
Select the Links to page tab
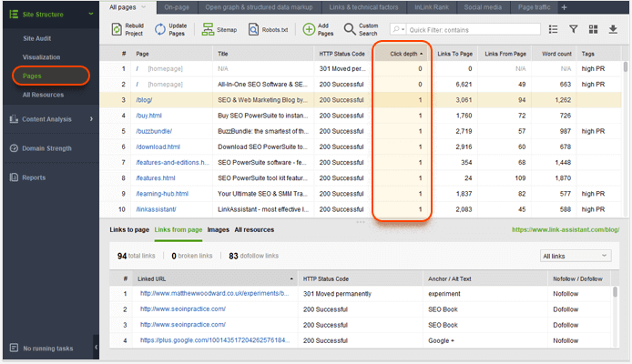129,229
